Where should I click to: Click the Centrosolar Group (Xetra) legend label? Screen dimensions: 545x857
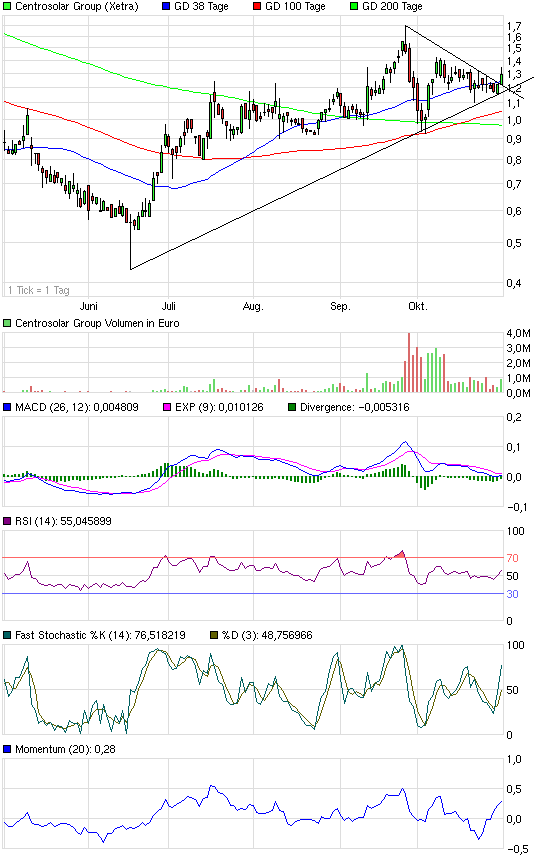pos(77,7)
